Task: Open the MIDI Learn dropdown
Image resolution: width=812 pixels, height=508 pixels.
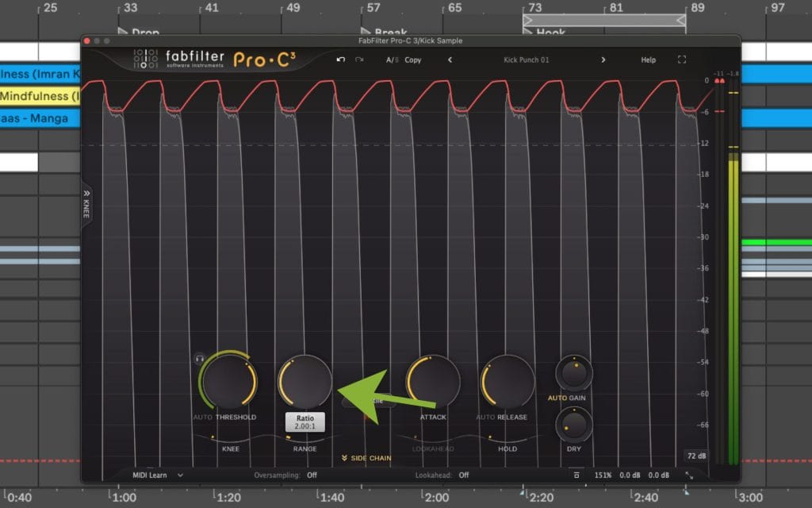Action: coord(158,475)
